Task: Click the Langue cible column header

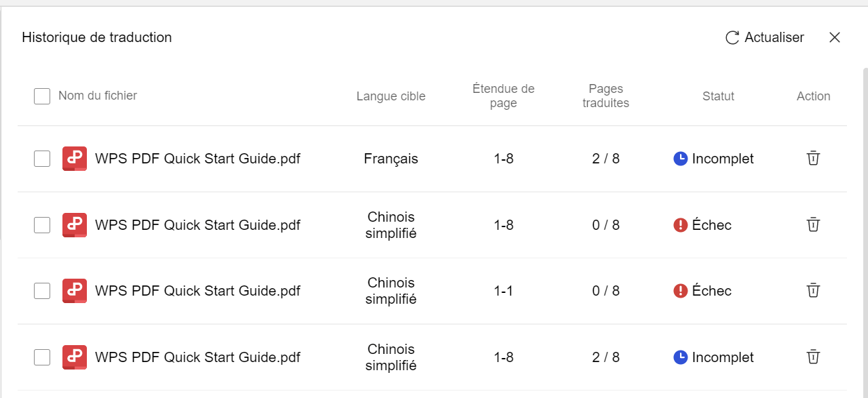Action: [x=391, y=96]
